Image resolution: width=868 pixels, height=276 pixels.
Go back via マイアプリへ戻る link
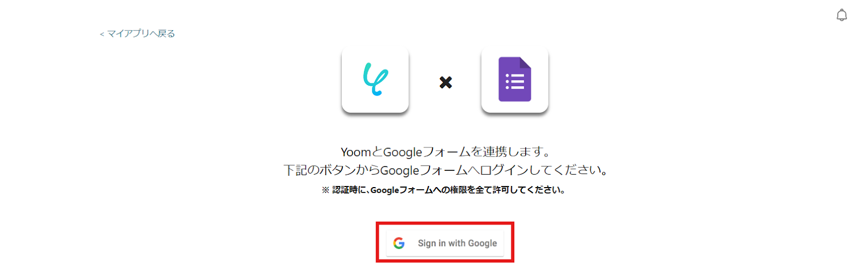tap(137, 34)
